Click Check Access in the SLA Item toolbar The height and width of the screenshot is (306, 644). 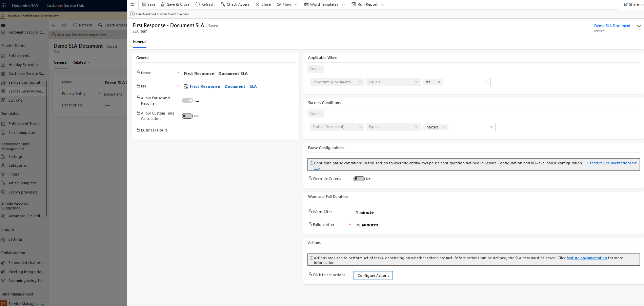(235, 4)
